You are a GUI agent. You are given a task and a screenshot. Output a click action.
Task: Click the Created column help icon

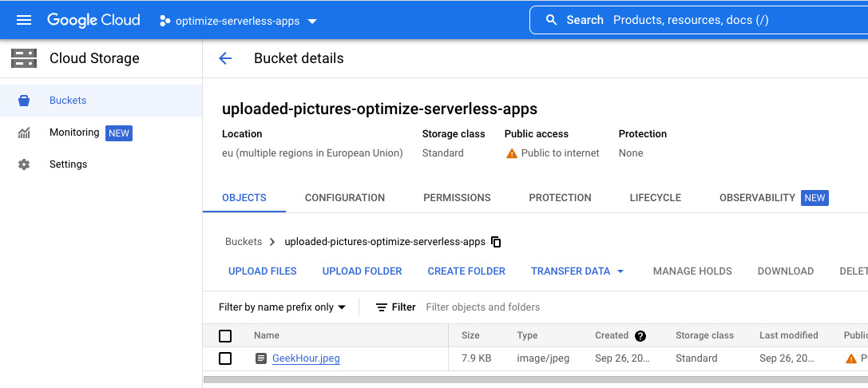click(x=640, y=336)
